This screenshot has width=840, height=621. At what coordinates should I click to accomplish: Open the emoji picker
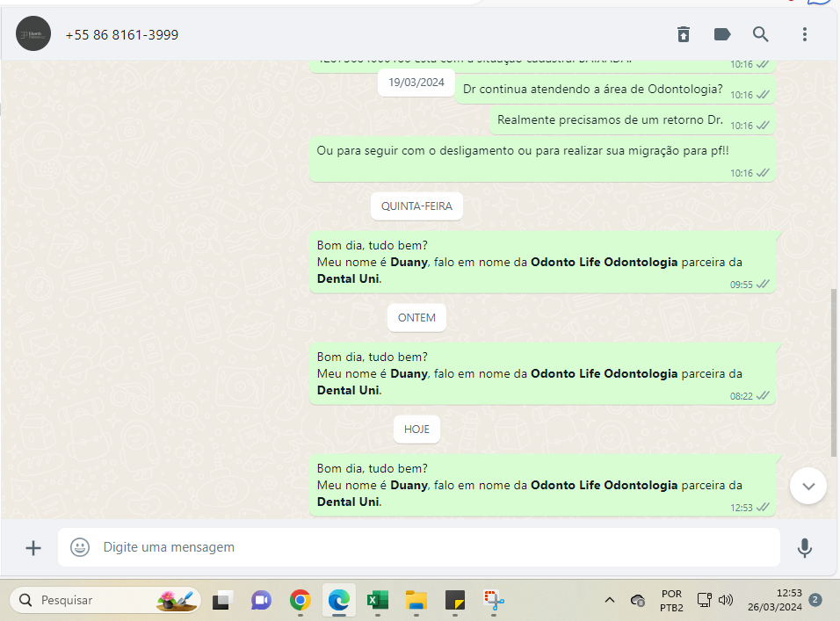coord(80,547)
